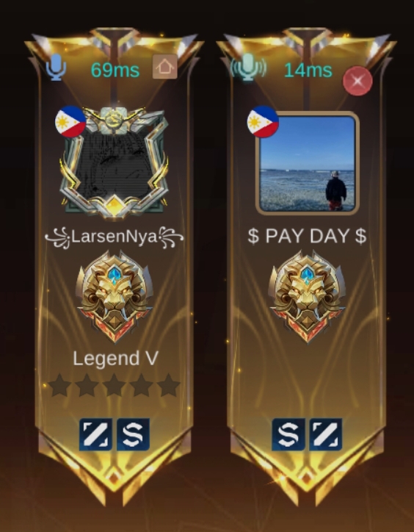Viewport: 414px width, 532px height.
Task: Click the 14ms ping indicator
Action: tap(308, 70)
